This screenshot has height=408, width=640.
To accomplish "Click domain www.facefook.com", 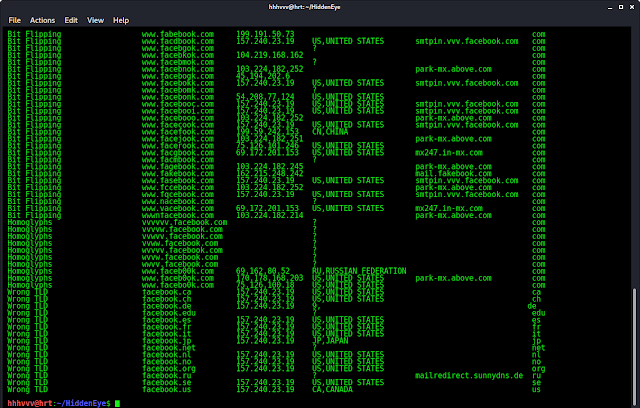I will (x=178, y=132).
